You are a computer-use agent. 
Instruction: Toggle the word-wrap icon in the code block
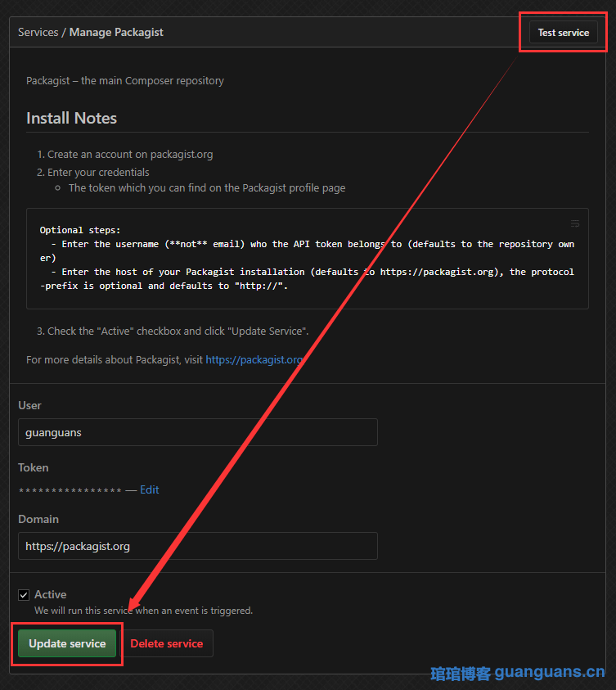click(574, 223)
